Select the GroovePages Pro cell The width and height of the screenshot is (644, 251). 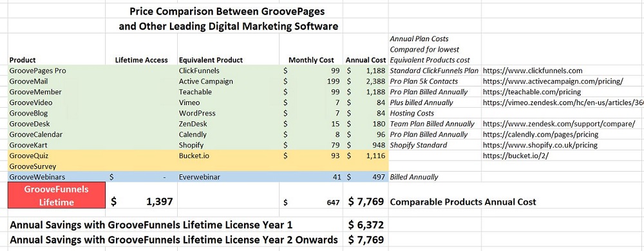point(57,70)
